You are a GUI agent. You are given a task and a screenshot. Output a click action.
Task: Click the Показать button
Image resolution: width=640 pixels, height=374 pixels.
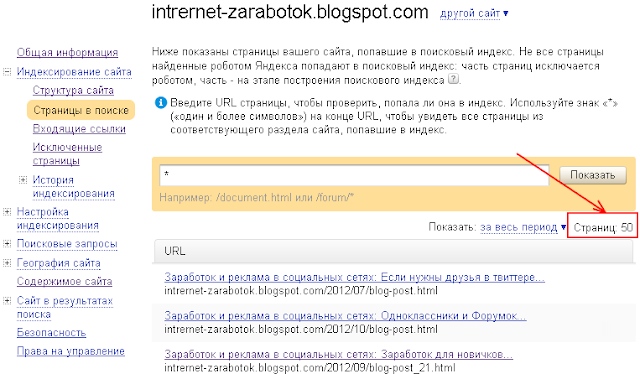[x=593, y=175]
